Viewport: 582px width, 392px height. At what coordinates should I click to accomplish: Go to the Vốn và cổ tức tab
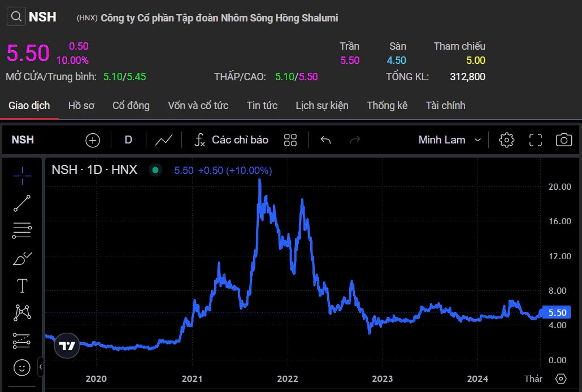coord(198,106)
